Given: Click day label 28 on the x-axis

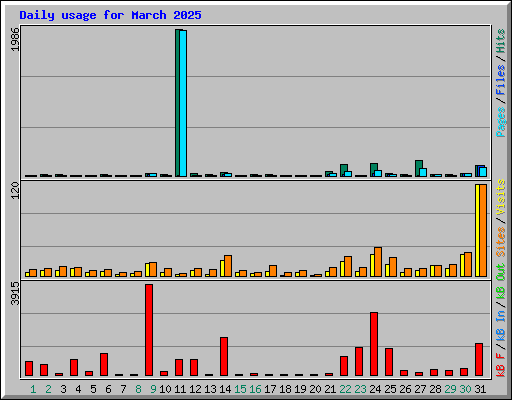Looking at the screenshot, I should coord(435,389).
